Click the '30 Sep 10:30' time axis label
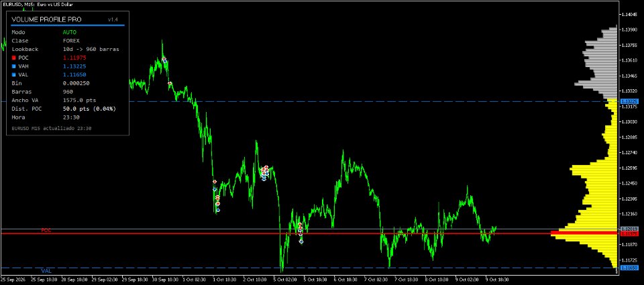The width and height of the screenshot is (644, 285). tap(166, 280)
